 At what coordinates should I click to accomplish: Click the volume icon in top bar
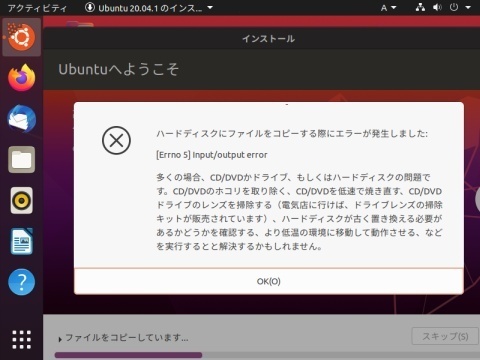click(x=437, y=7)
